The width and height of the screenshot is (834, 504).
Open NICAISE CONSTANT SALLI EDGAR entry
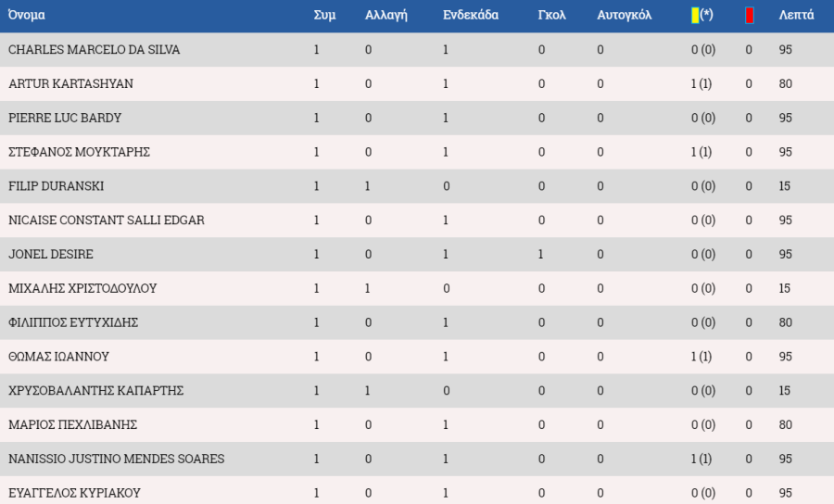107,220
